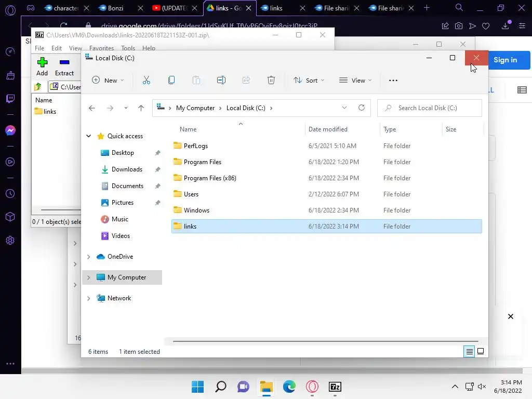This screenshot has width=532, height=399.
Task: Click the Paste icon in Explorer toolbar
Action: pos(196,81)
